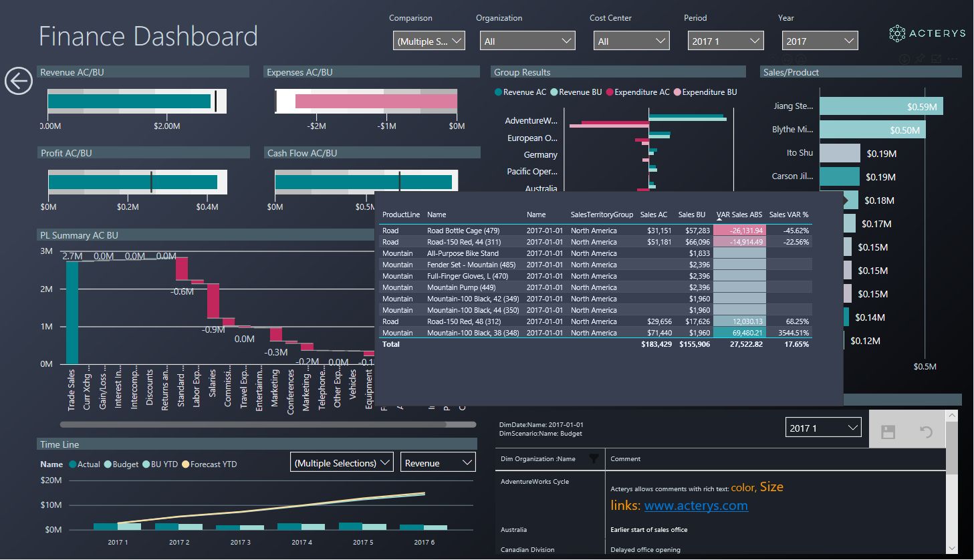Select the Jiang Ste... bar in Sales/Product

pyautogui.click(x=880, y=106)
